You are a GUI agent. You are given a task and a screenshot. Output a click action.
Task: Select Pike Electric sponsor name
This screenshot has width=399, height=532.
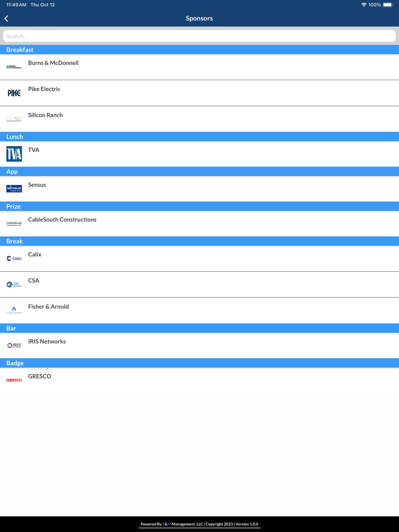[x=44, y=89]
